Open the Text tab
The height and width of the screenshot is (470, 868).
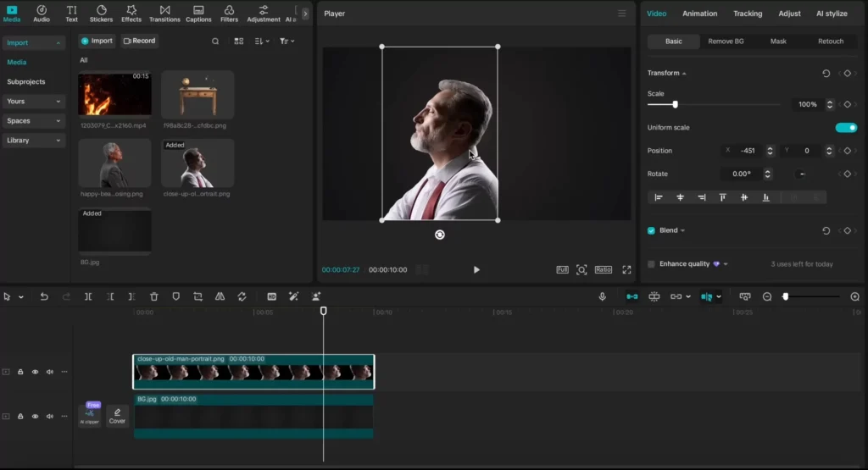pos(71,14)
